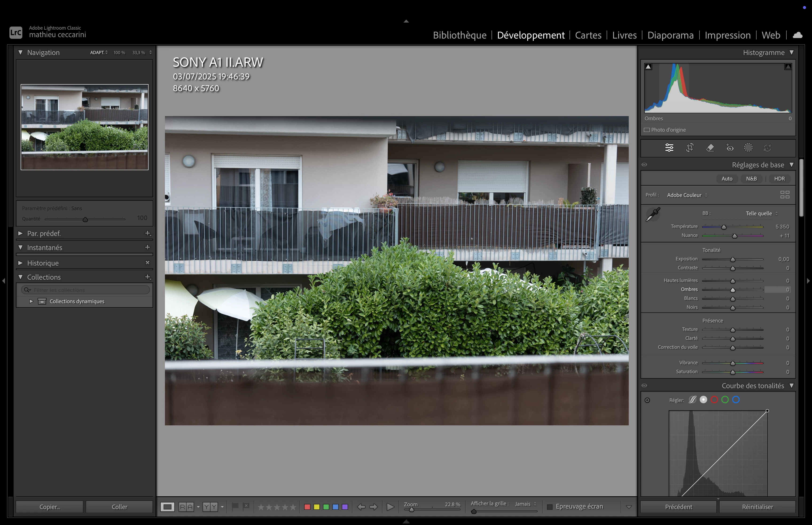This screenshot has height=525, width=812.
Task: Check the Photo d'origine box
Action: click(647, 130)
